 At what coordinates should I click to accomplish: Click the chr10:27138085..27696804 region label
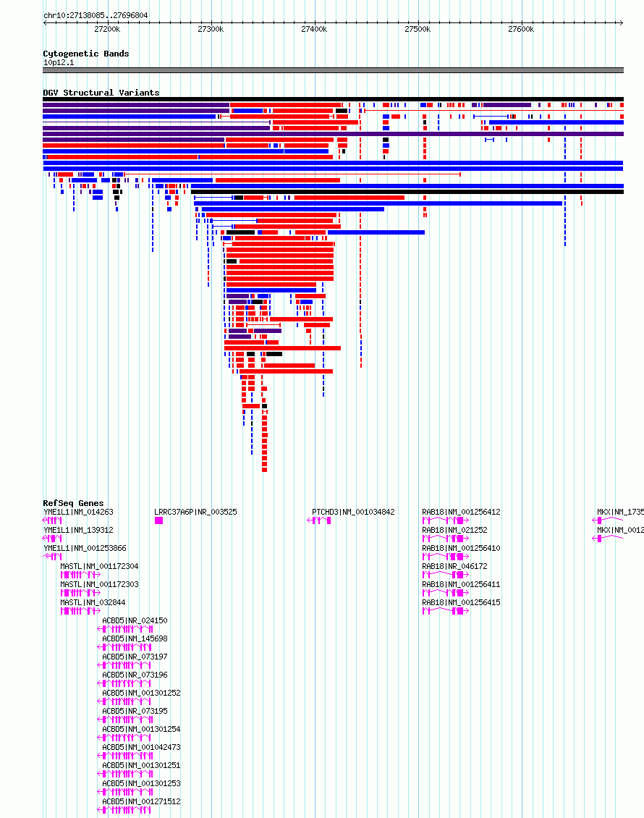[x=96, y=16]
